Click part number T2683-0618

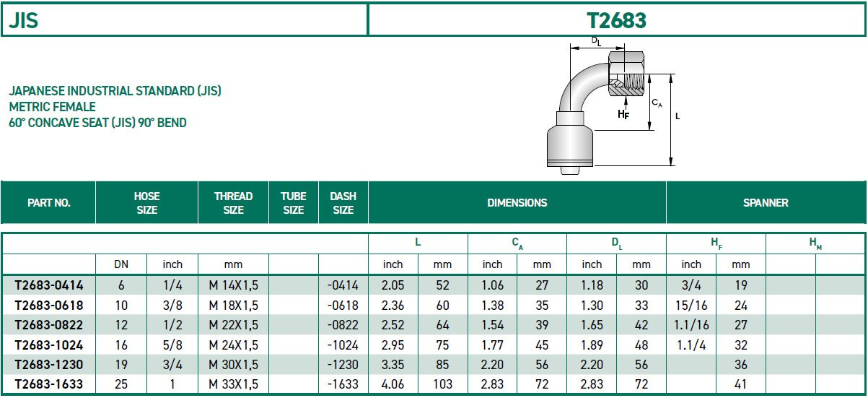[x=48, y=305]
